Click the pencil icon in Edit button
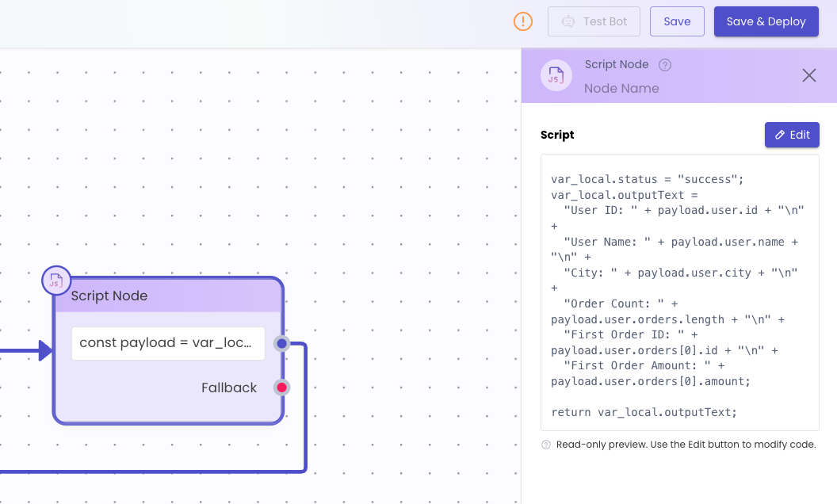 tap(780, 135)
